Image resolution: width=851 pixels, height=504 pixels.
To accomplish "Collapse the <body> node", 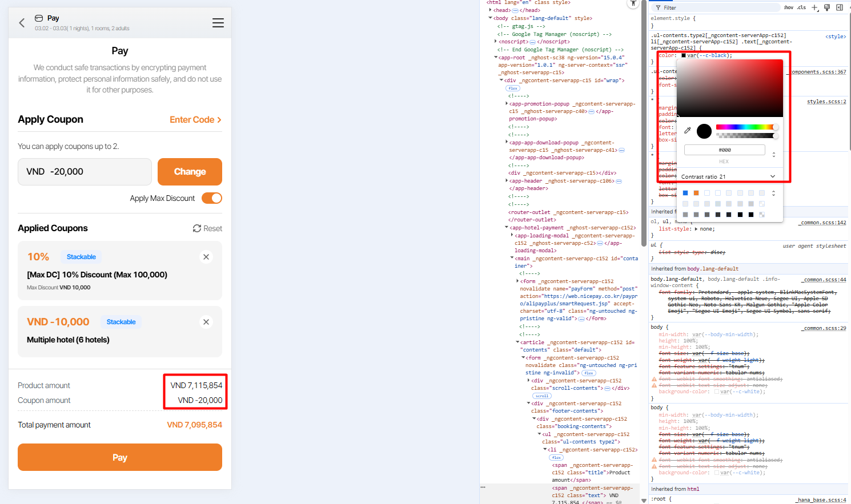I will pos(490,18).
